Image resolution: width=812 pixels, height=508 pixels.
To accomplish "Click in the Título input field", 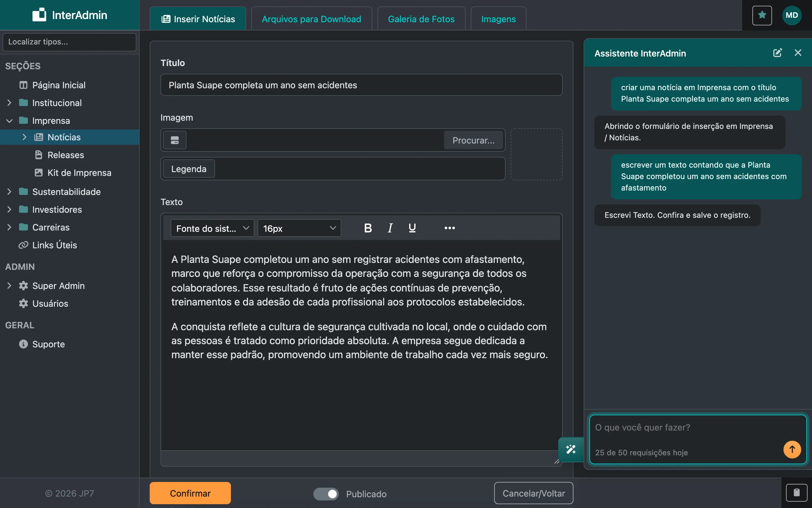I will [361, 85].
